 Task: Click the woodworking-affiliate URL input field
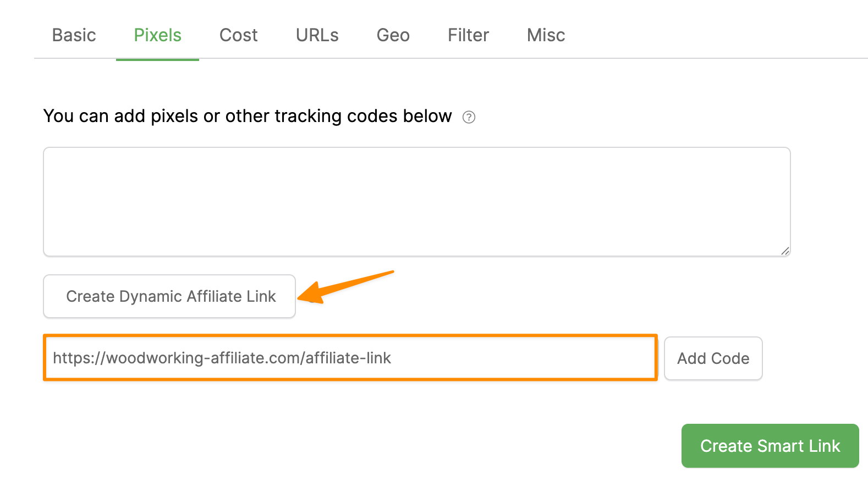click(x=350, y=358)
